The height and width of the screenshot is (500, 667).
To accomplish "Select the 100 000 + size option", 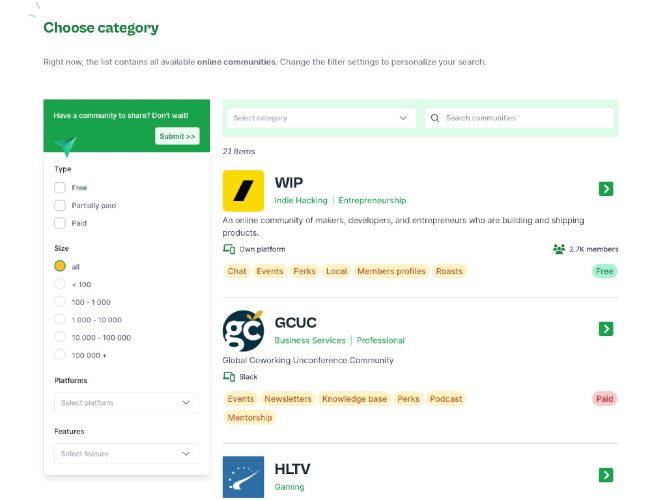I will point(60,355).
